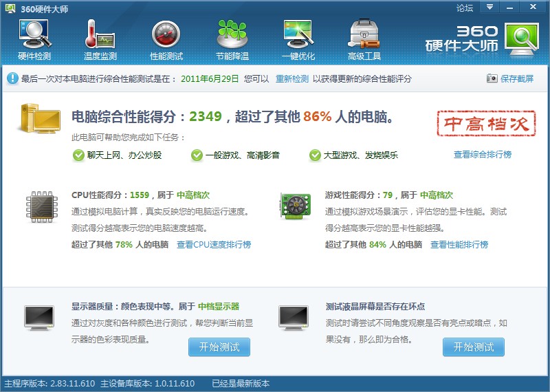Click the green check beside 聊天上网、办公炒股

click(x=78, y=155)
